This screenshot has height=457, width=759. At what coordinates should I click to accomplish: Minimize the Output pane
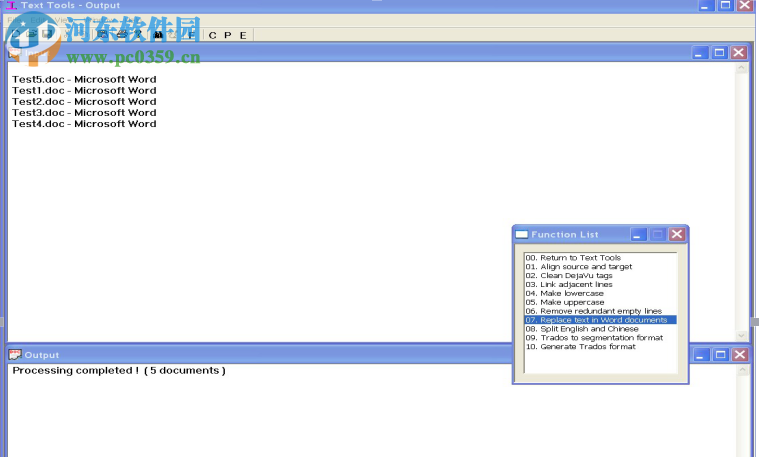tap(700, 355)
